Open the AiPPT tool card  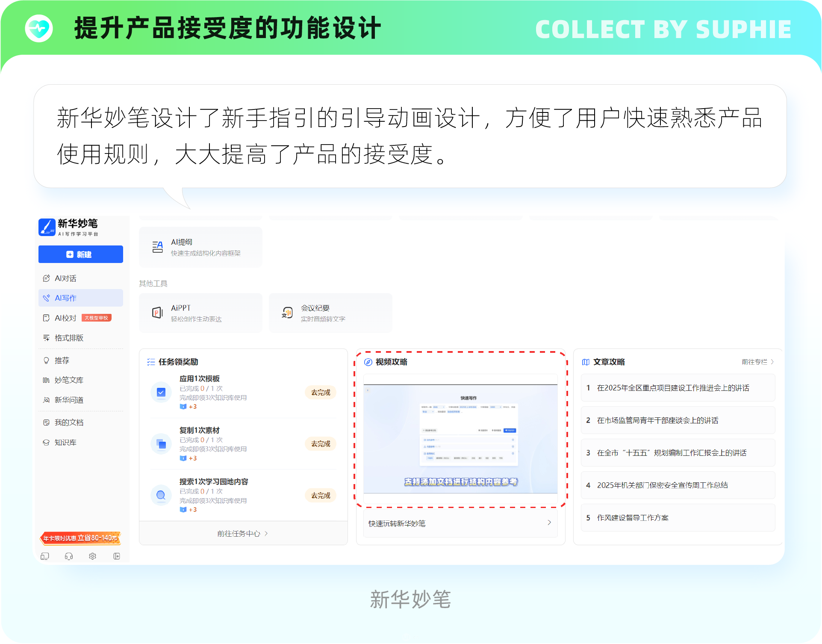(x=200, y=313)
